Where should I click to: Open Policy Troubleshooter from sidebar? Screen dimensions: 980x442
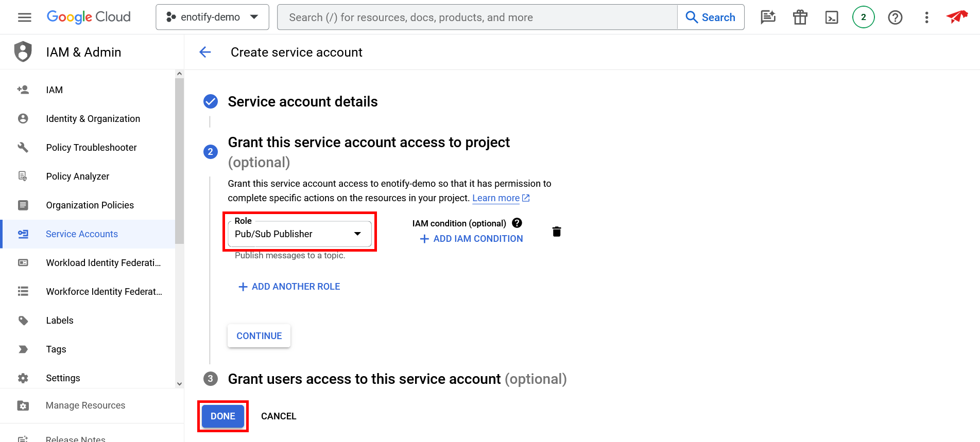[91, 148]
